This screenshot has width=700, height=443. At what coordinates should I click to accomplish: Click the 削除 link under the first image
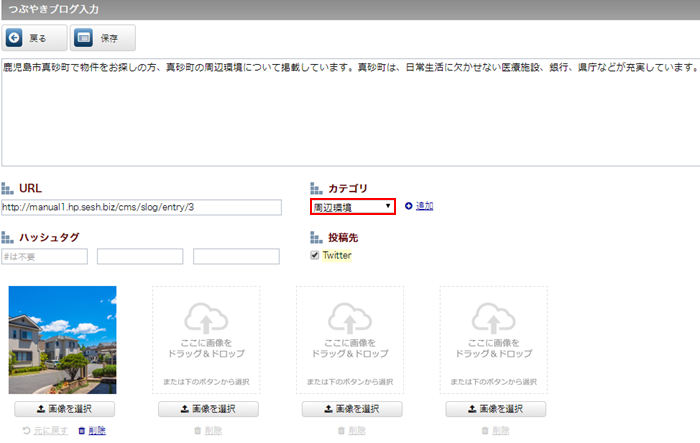(x=97, y=430)
